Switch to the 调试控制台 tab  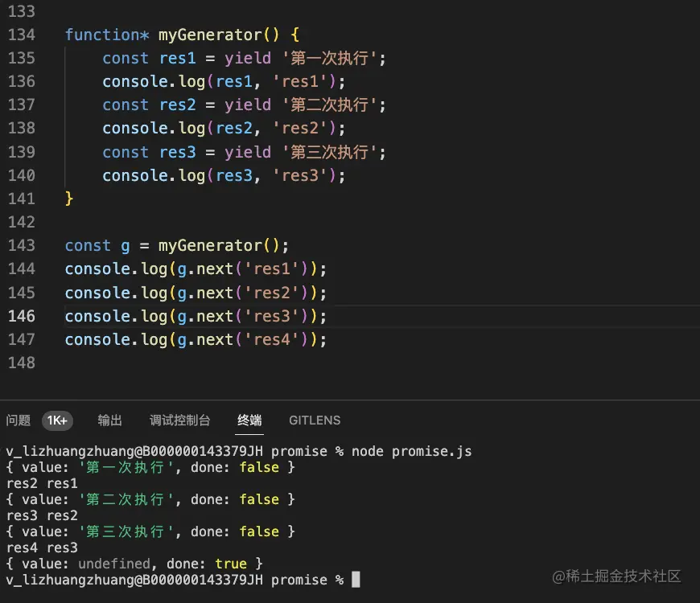[x=179, y=420]
